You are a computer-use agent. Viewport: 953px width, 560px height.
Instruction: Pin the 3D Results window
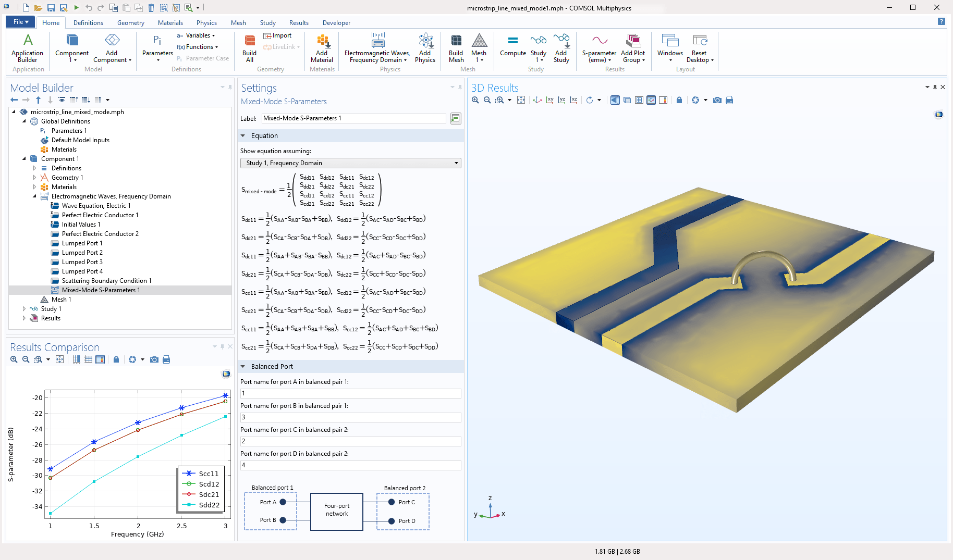click(x=935, y=87)
